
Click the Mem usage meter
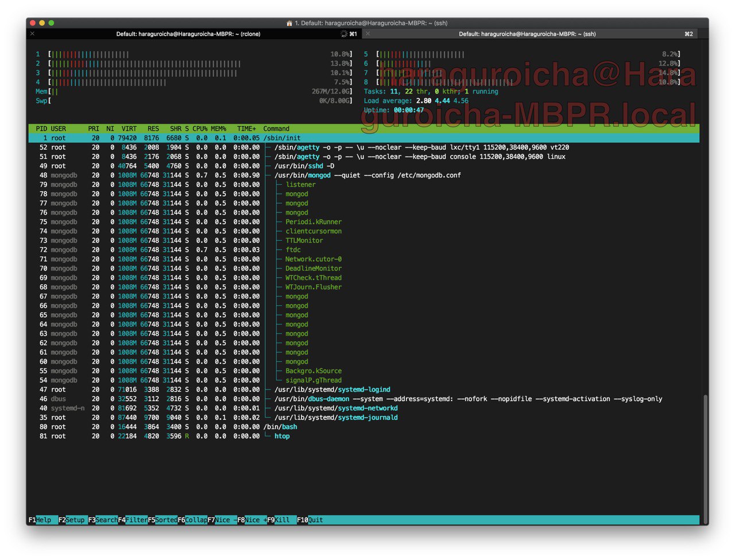(x=194, y=91)
